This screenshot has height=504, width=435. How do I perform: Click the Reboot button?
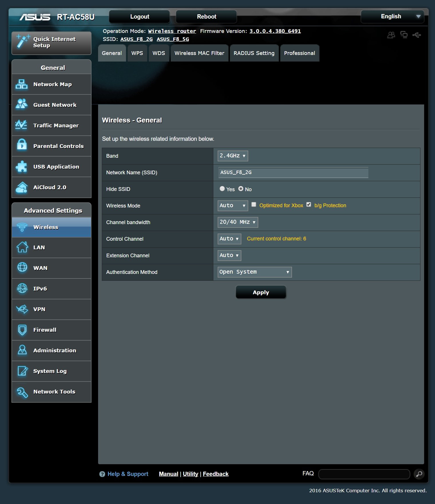206,17
